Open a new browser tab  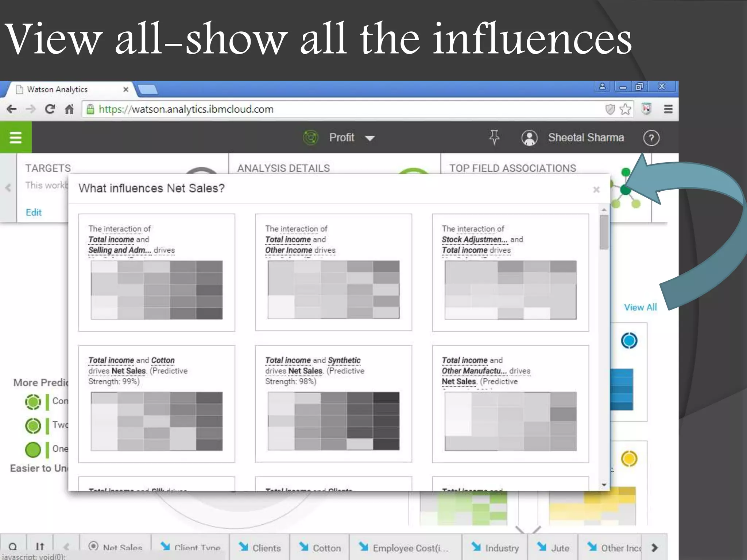(148, 89)
